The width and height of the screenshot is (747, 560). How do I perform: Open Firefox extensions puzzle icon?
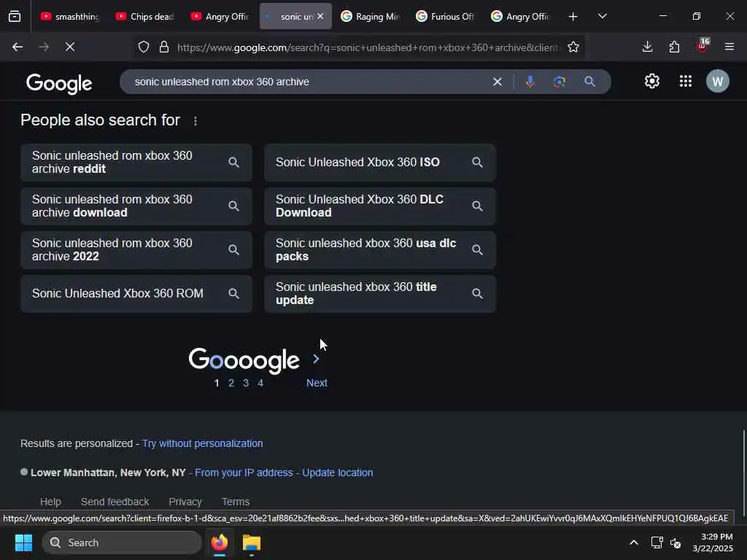[674, 47]
